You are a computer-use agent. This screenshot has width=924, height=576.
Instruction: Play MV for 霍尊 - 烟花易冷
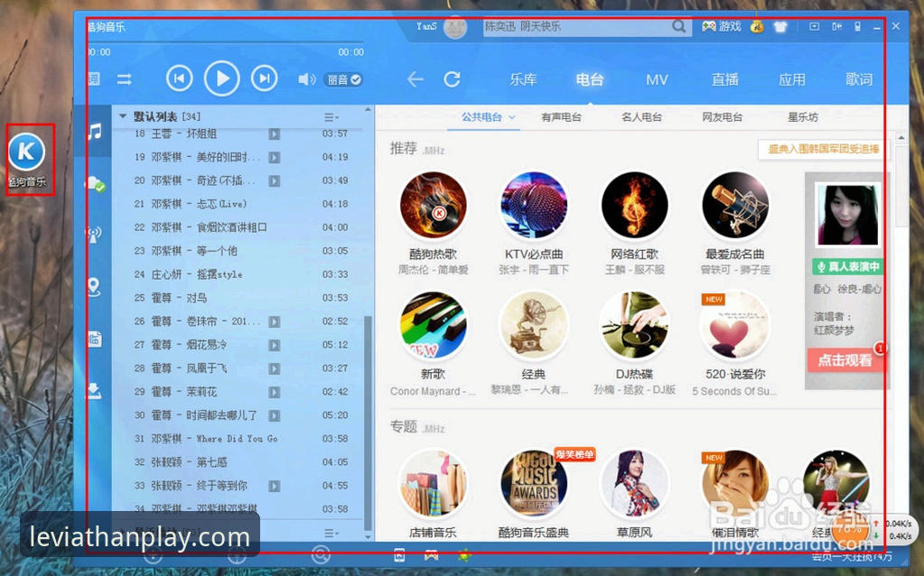tap(274, 345)
